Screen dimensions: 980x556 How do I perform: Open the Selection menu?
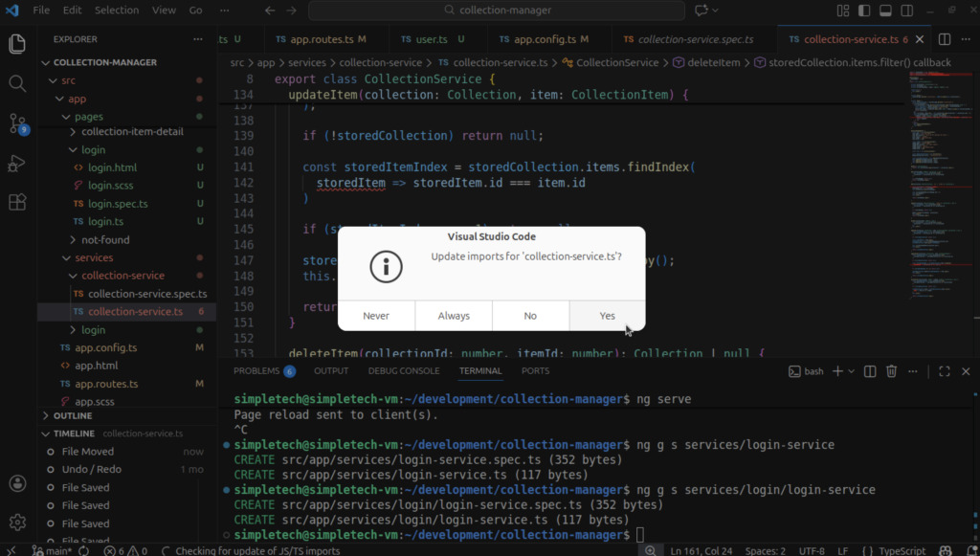click(x=117, y=11)
